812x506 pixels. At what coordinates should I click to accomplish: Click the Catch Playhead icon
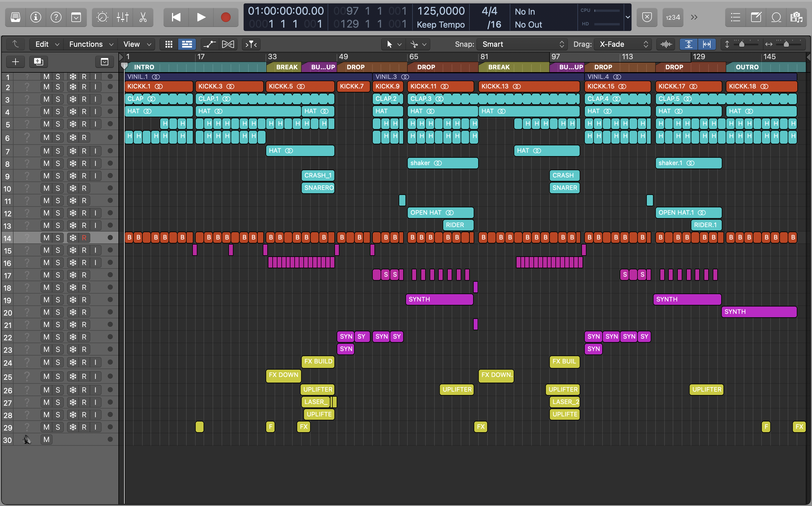coord(251,44)
